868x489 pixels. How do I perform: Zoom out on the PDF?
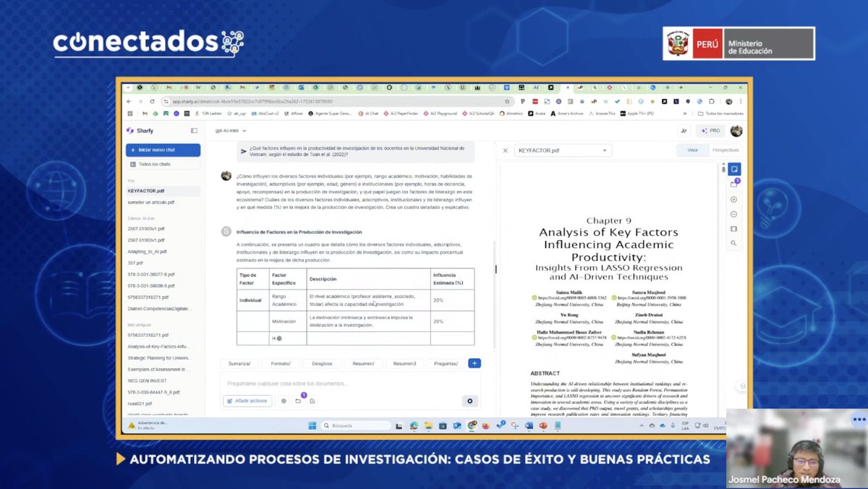(734, 214)
